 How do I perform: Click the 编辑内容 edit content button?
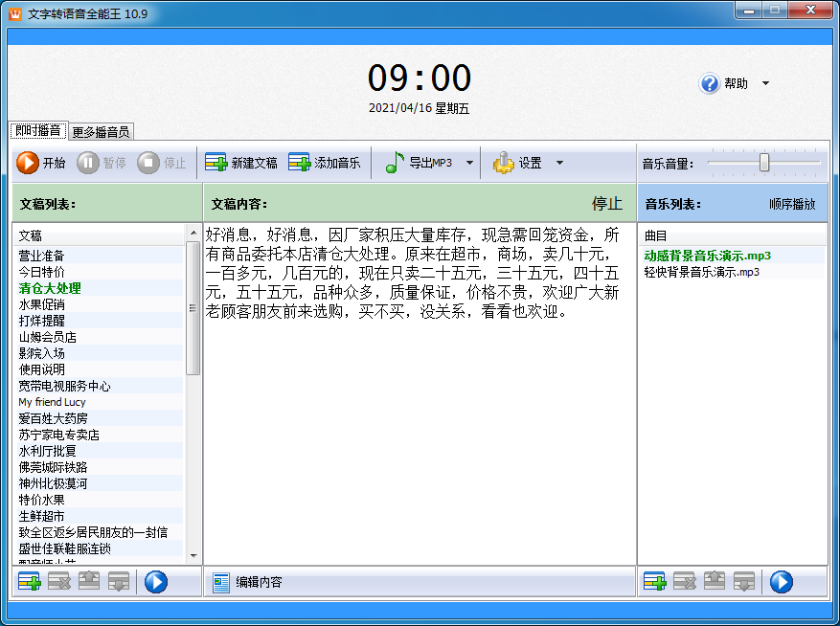click(x=248, y=582)
